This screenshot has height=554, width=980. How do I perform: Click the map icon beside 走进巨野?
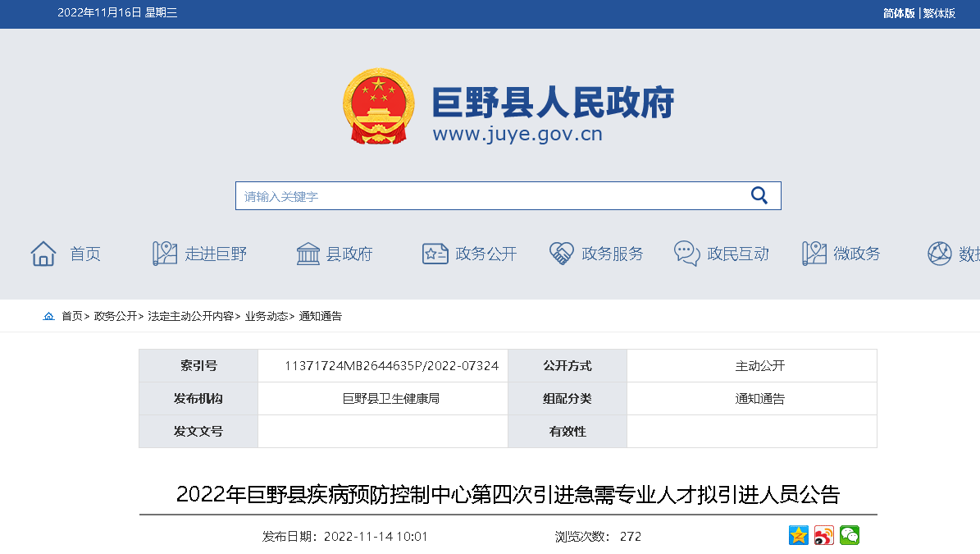point(165,254)
